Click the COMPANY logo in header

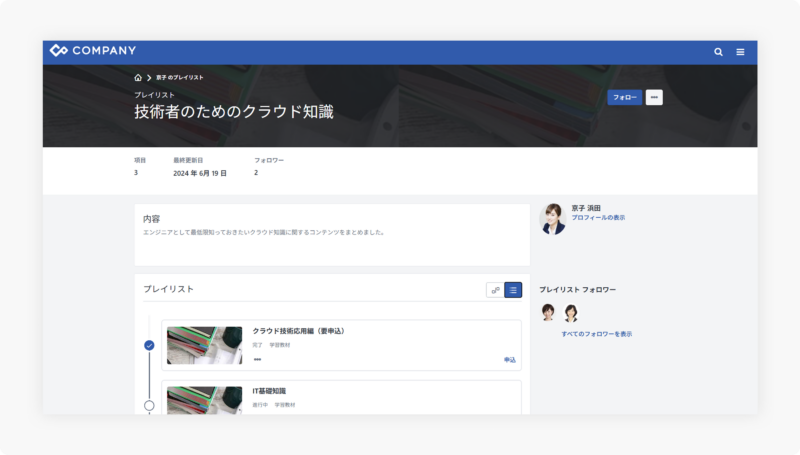coord(93,50)
